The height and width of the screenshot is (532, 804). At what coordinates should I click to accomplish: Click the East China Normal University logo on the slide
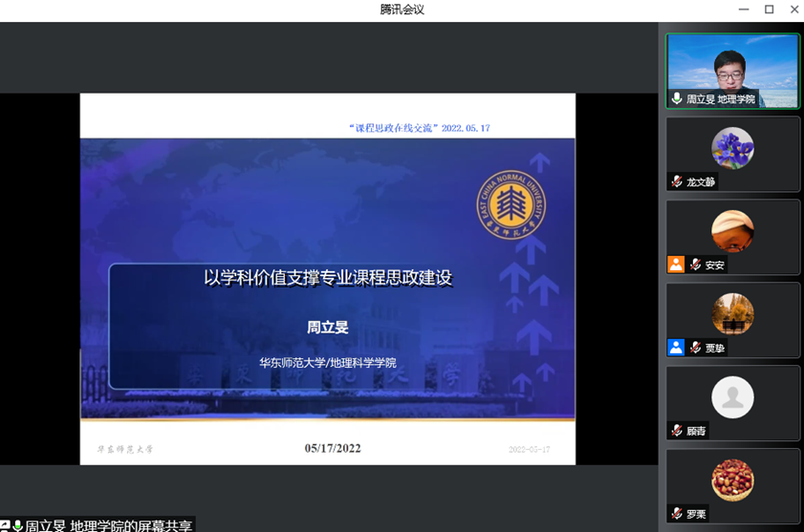click(511, 205)
